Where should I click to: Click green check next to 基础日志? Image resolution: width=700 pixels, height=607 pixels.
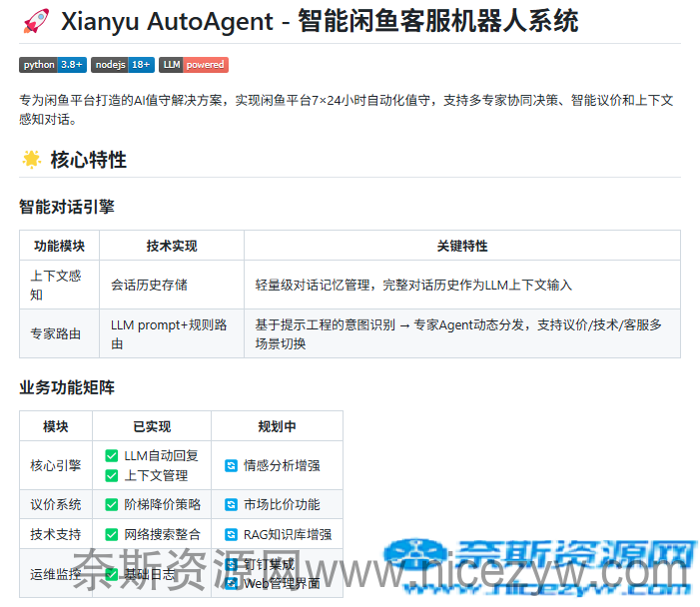pyautogui.click(x=112, y=574)
